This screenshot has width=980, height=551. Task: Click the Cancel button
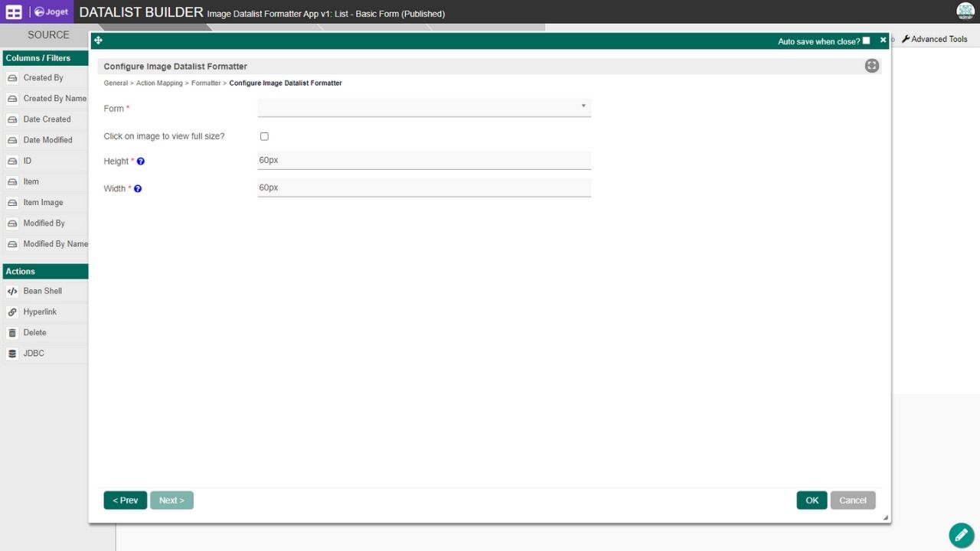point(853,500)
